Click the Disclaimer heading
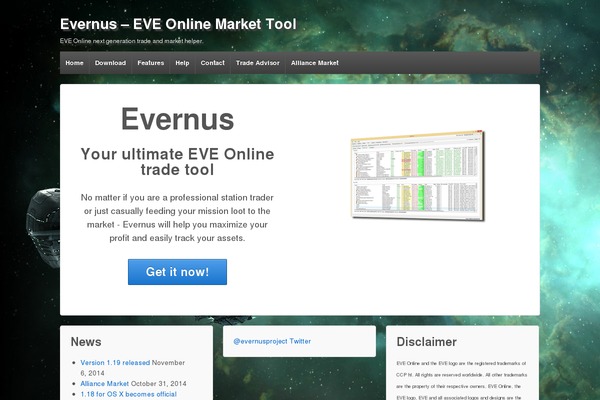The image size is (600, 400). [426, 342]
